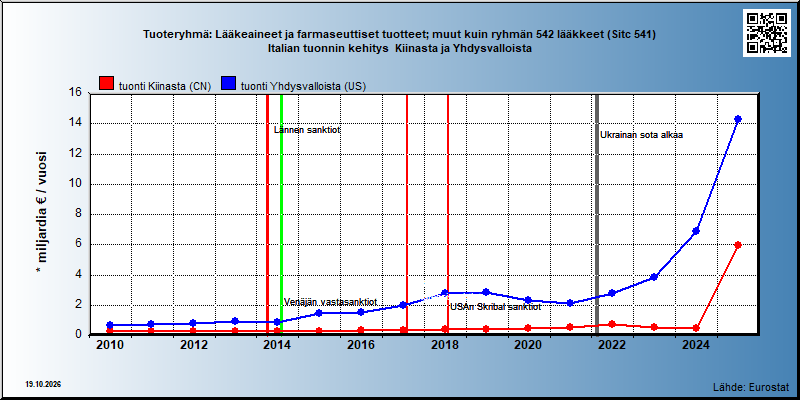Click the QR code in the corner
Screen dimensions: 800x400
click(x=766, y=33)
